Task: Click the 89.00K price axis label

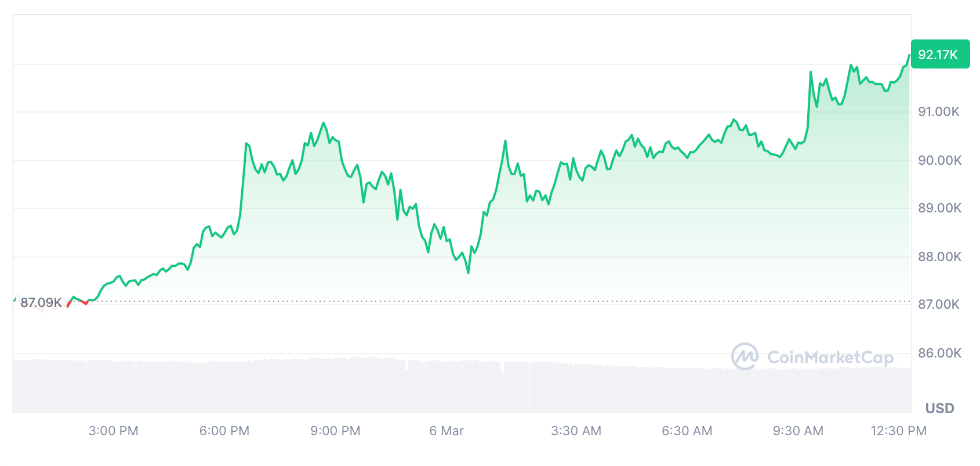Action: [x=939, y=208]
